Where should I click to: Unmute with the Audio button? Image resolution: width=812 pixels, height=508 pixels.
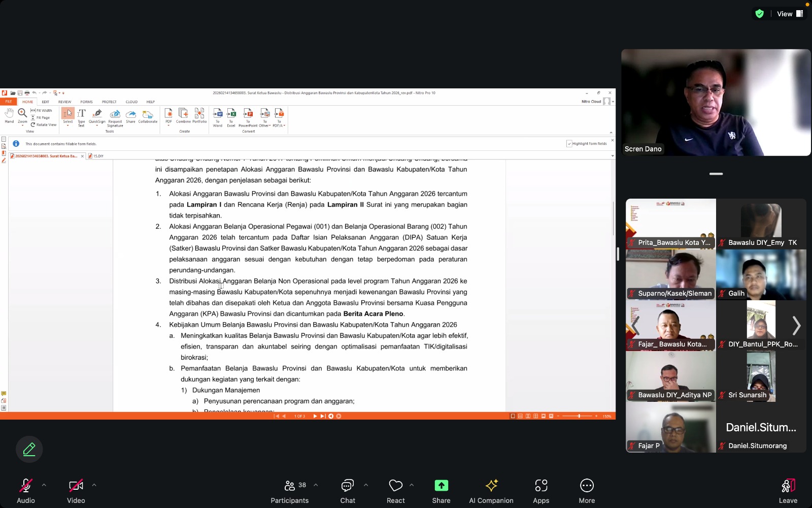pyautogui.click(x=26, y=491)
